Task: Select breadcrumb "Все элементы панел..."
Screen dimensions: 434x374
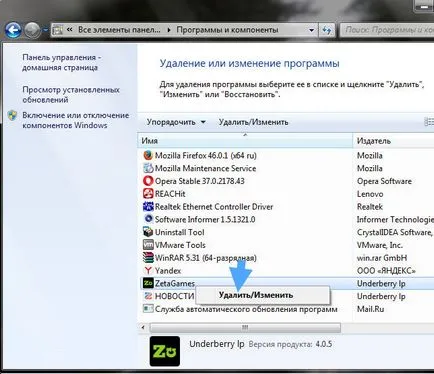Action: 119,30
